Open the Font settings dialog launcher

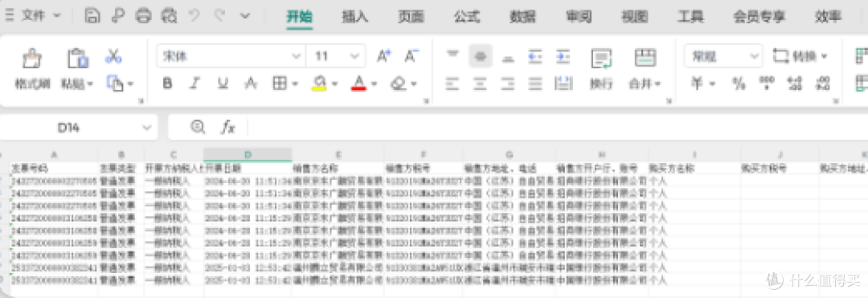point(426,100)
